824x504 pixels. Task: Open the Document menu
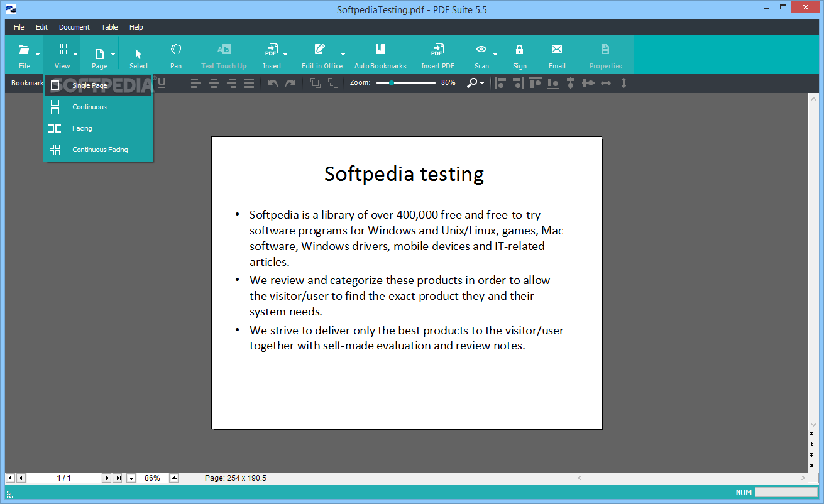click(74, 27)
